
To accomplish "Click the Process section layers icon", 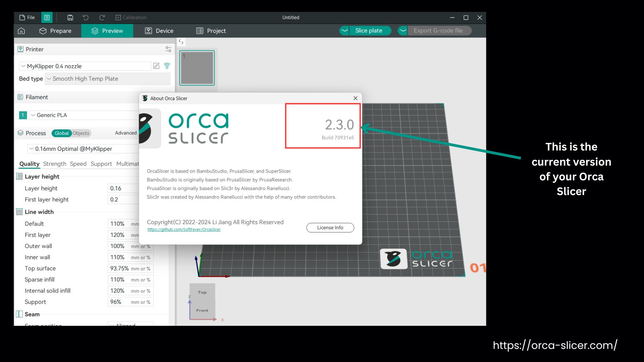I will [x=20, y=133].
